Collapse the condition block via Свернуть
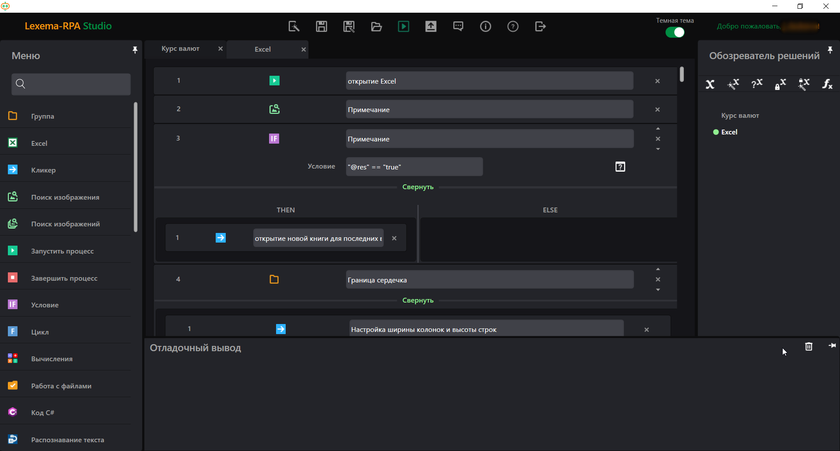 click(418, 187)
